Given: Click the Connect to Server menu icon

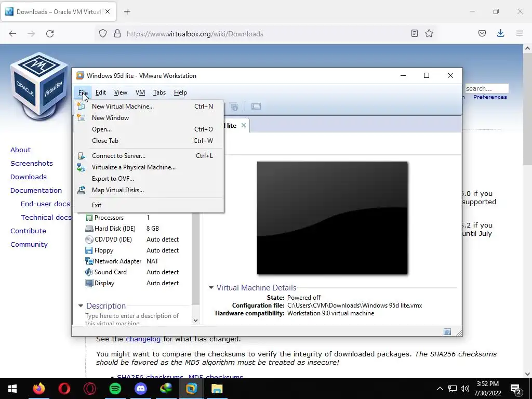Looking at the screenshot, I should [81, 156].
